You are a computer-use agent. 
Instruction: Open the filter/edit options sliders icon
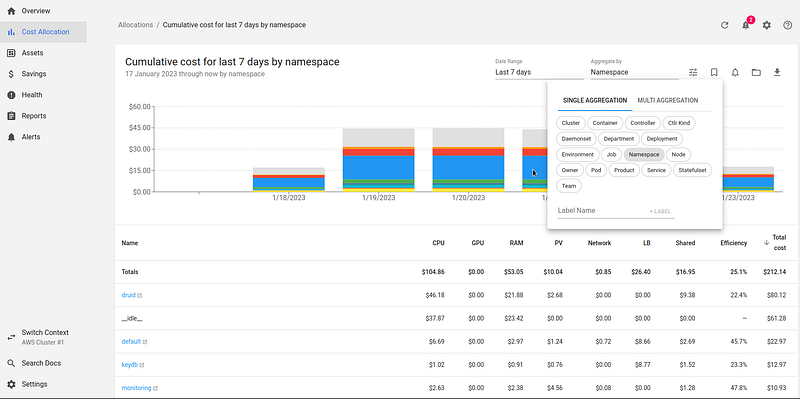(693, 72)
